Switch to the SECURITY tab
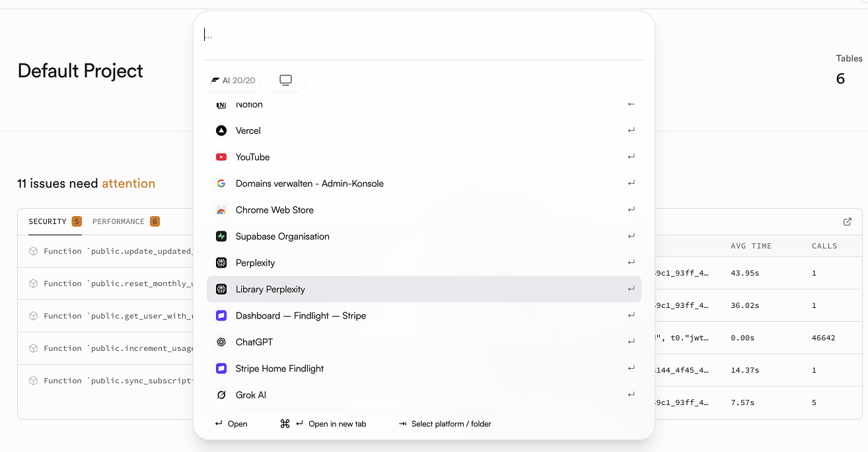Screen dimensions: 868x452 click(x=46, y=221)
